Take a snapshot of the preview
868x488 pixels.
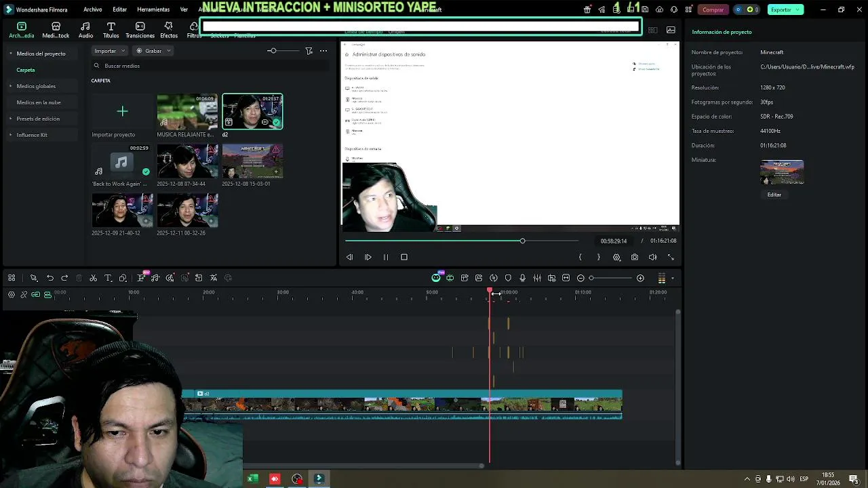[x=635, y=258]
